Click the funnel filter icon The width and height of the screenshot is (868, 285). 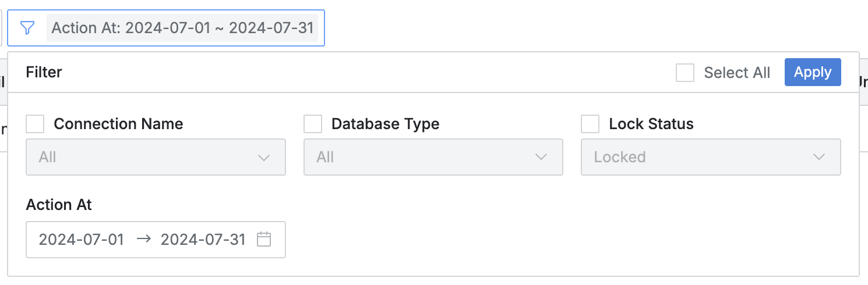[x=27, y=28]
